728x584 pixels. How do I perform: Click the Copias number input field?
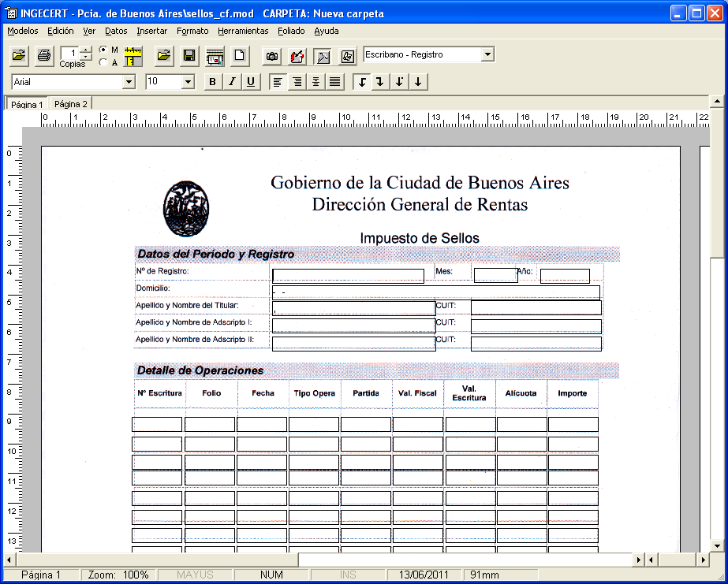pos(70,53)
